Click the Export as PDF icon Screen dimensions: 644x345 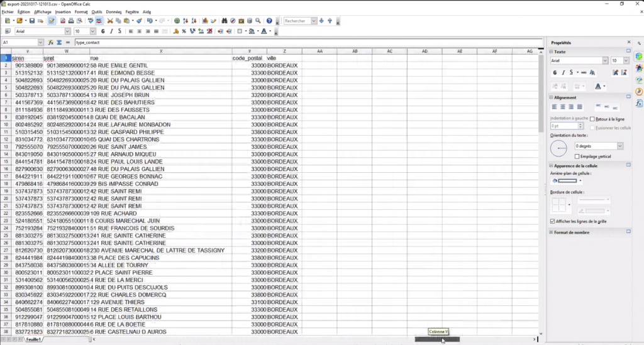click(62, 21)
